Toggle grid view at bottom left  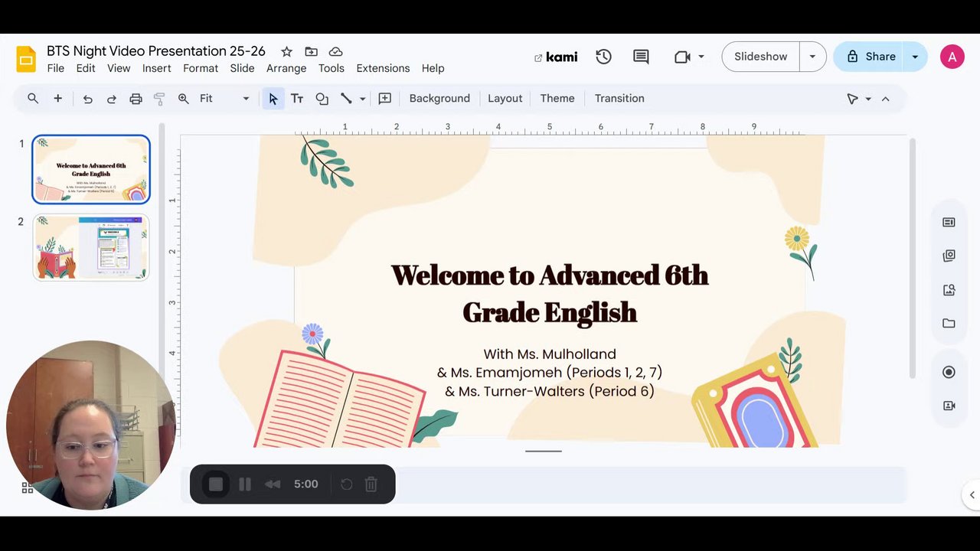tap(28, 488)
